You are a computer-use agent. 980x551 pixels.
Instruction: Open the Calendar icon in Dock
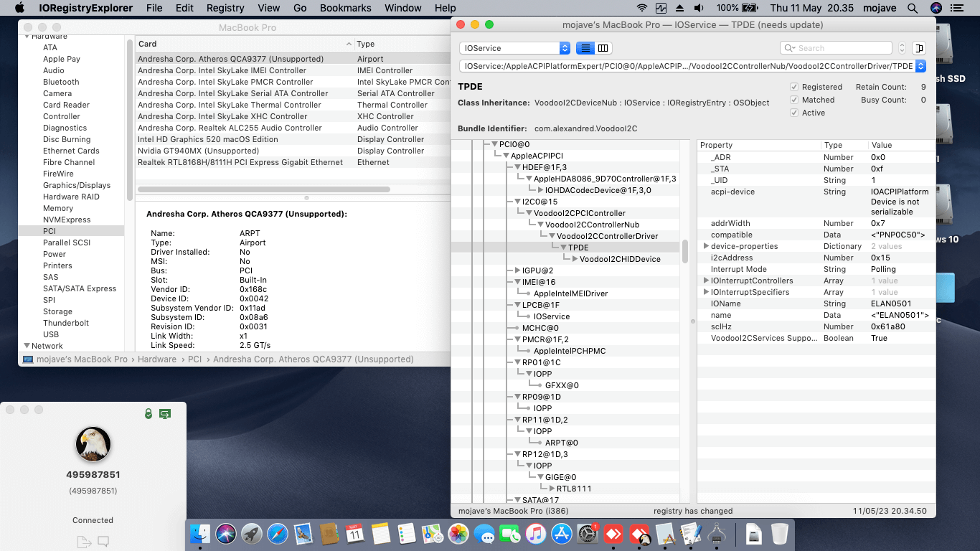(x=354, y=534)
